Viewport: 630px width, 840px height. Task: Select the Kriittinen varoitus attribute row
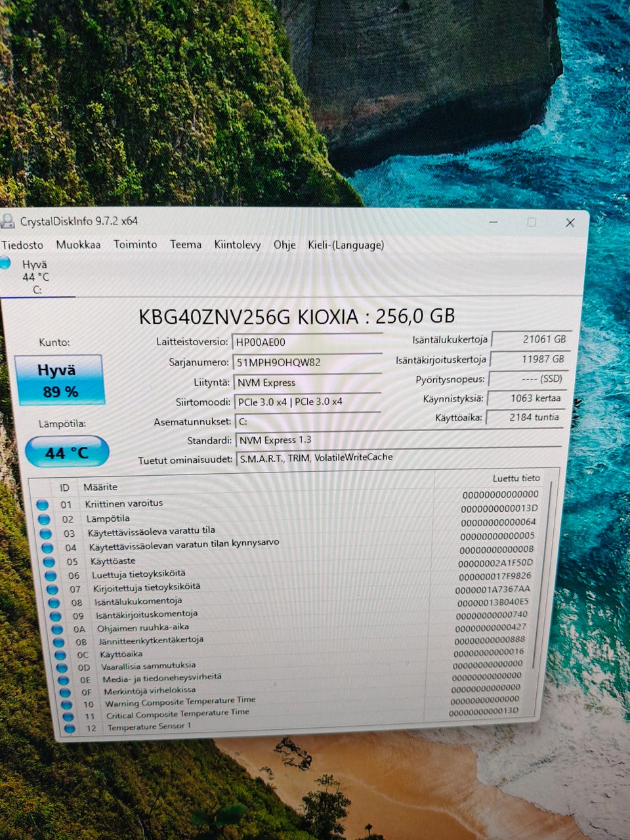[x=288, y=499]
